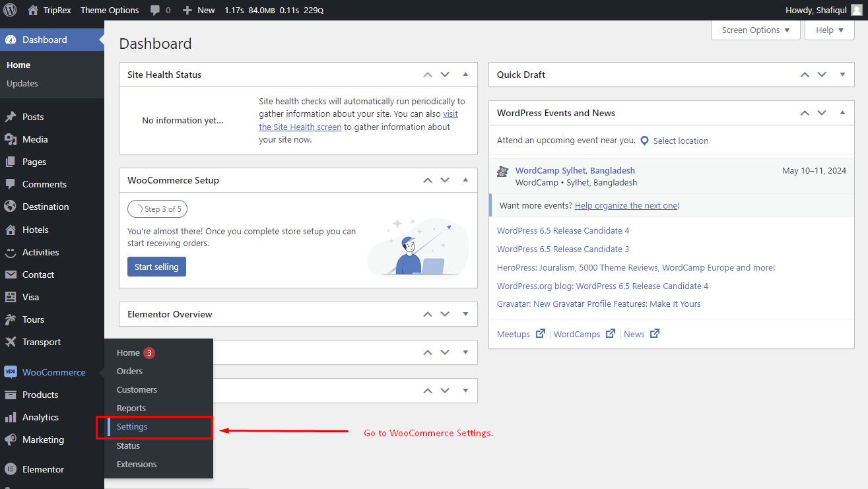The height and width of the screenshot is (489, 868).
Task: Open Theme Options in admin bar
Action: tap(110, 10)
